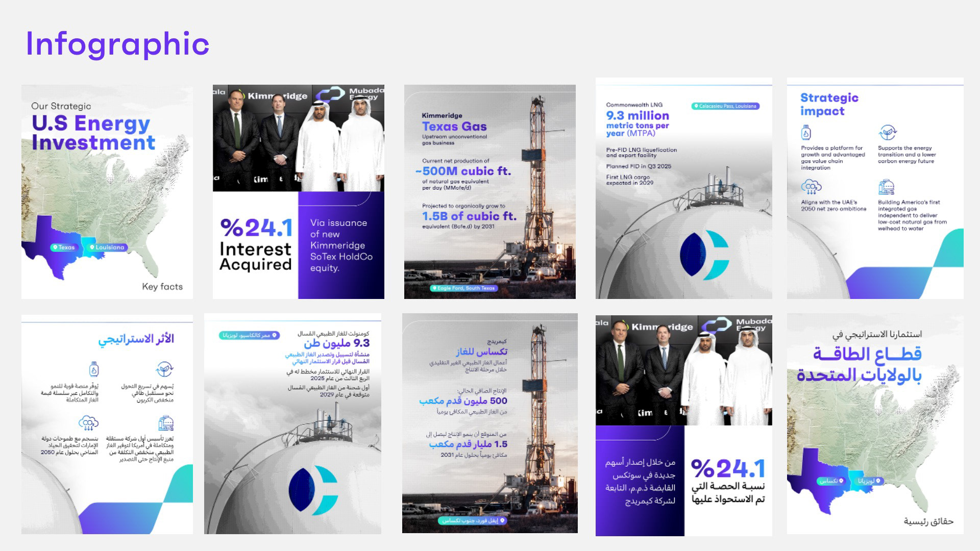Click the Key facts label
The width and height of the screenshot is (980, 551).
[x=162, y=287]
